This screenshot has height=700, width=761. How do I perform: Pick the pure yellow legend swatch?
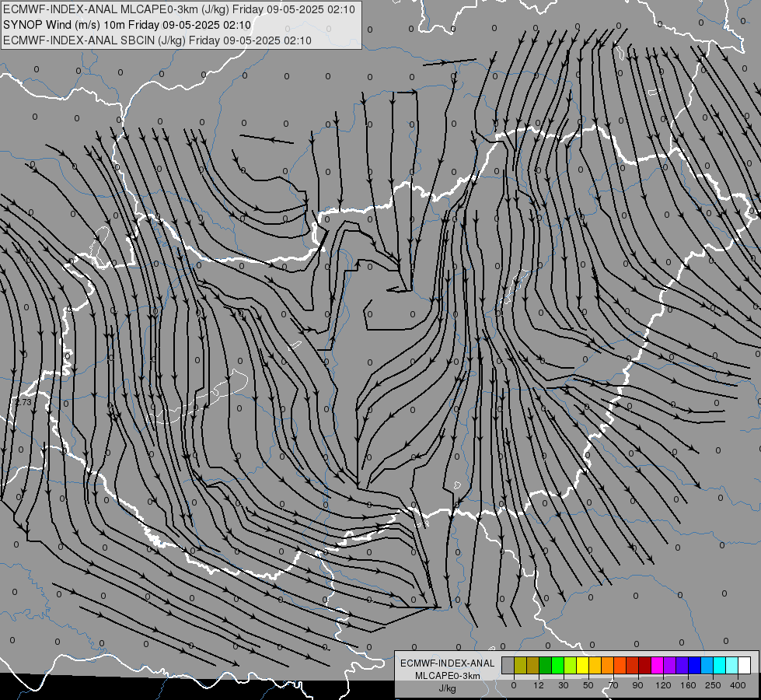pos(582,666)
